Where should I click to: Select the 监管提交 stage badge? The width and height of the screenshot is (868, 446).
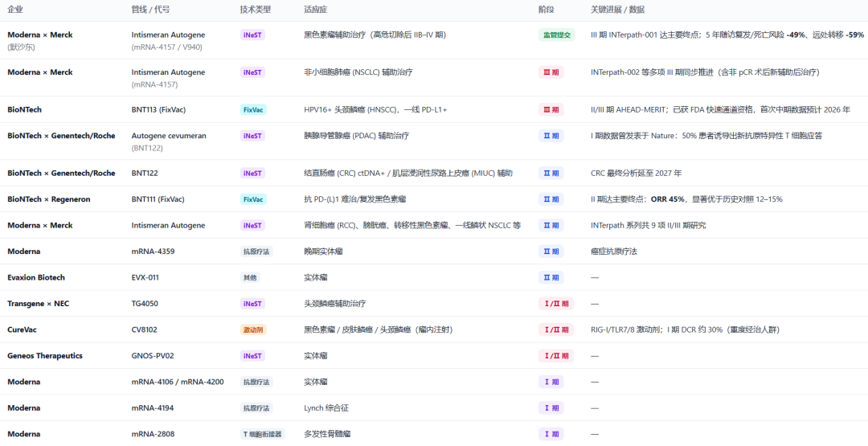[x=556, y=35]
